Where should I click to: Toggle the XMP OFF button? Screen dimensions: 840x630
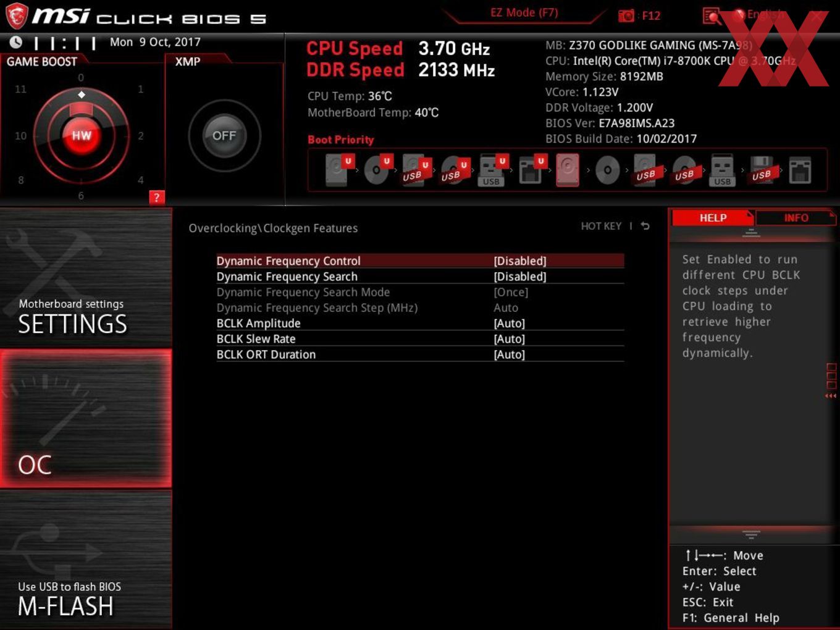224,135
